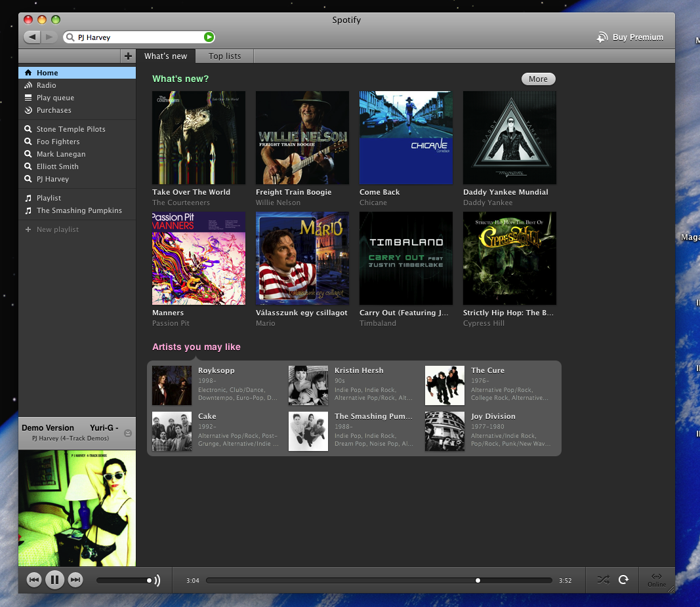Open Timbaland Carry Out album cover
The height and width of the screenshot is (607, 700).
(x=406, y=258)
